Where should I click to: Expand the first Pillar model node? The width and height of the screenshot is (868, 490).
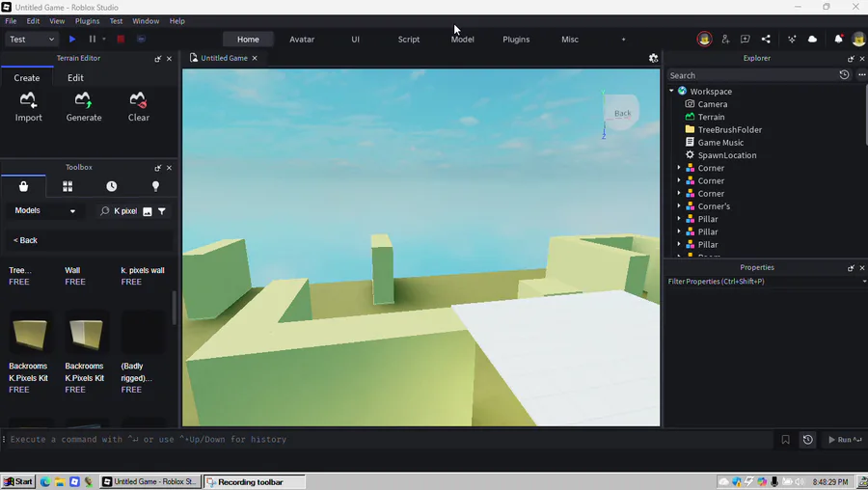(x=679, y=219)
